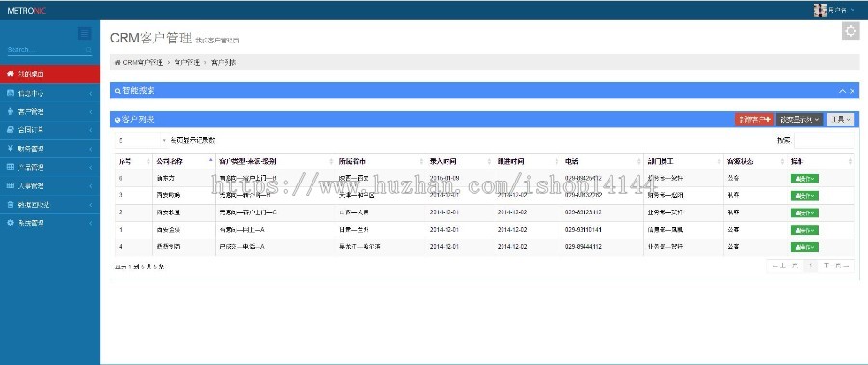
Task: Click the magnifier icon in the 智能搜索 header
Action: tap(118, 90)
